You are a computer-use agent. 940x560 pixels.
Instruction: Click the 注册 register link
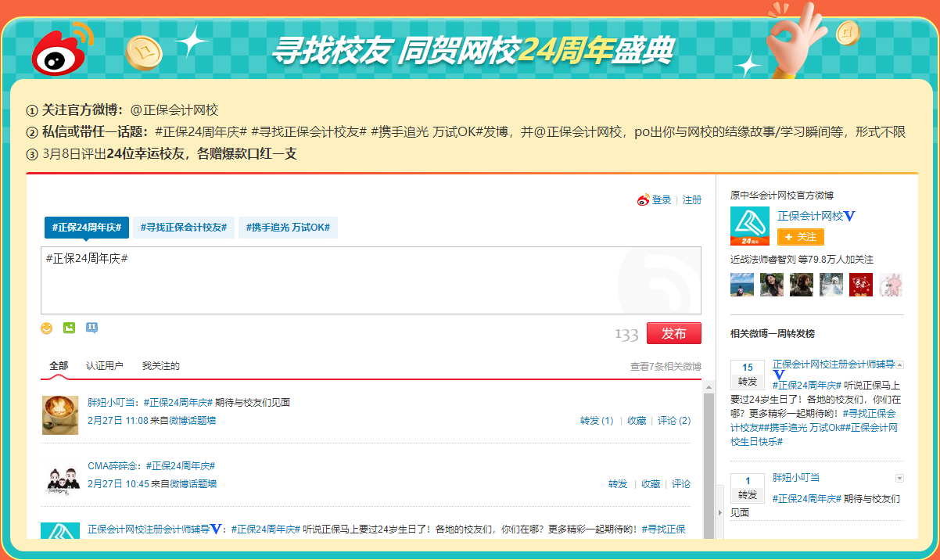[x=692, y=200]
